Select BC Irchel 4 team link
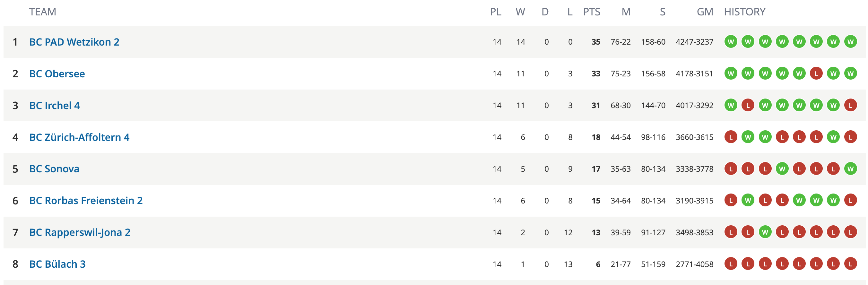The width and height of the screenshot is (868, 285). pyautogui.click(x=55, y=106)
